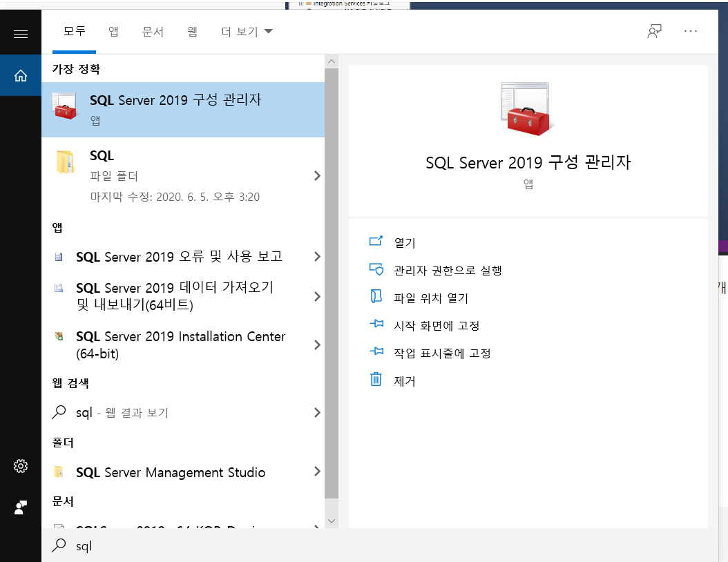Click the 열기 open icon
The image size is (728, 562).
tap(376, 241)
